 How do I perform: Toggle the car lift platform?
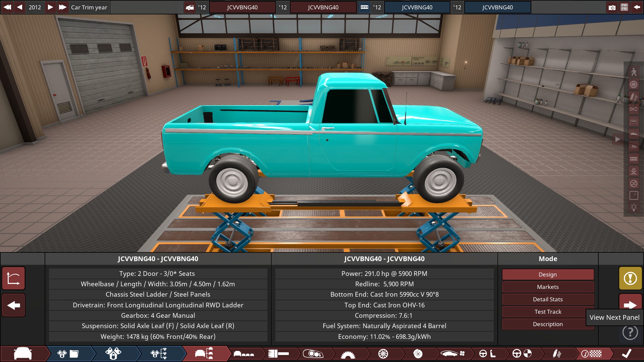[x=634, y=171]
